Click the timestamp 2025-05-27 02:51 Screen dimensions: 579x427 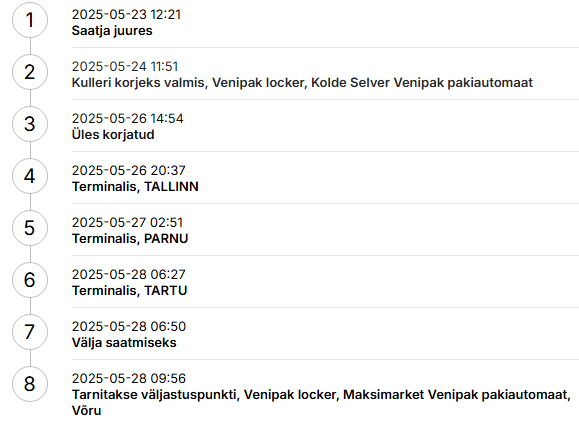coord(127,223)
